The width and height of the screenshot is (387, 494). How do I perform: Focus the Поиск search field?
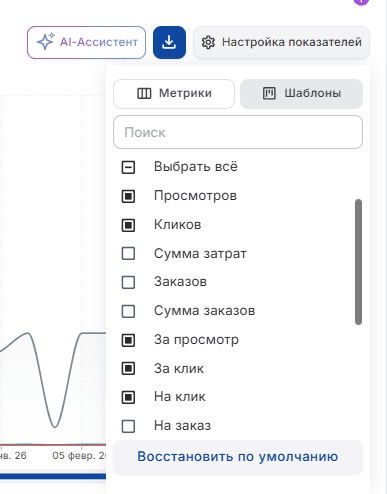pyautogui.click(x=238, y=132)
